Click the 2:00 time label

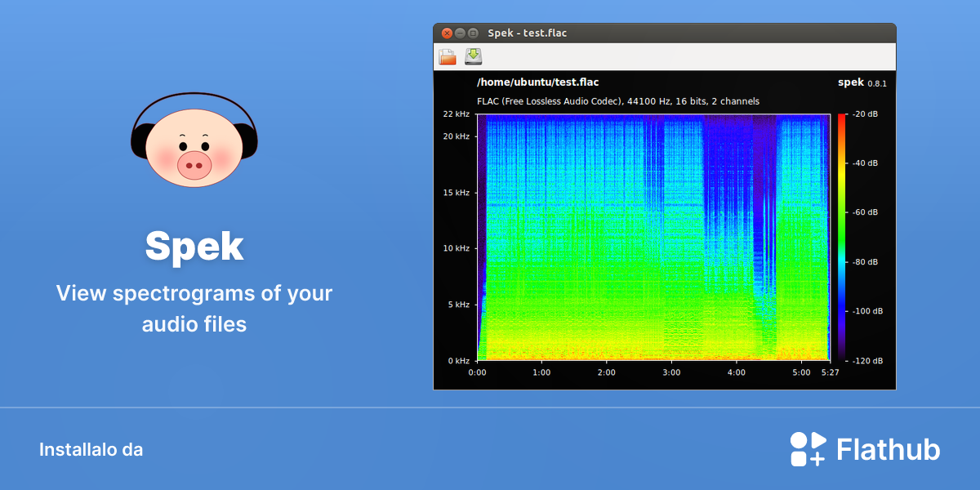click(x=607, y=372)
